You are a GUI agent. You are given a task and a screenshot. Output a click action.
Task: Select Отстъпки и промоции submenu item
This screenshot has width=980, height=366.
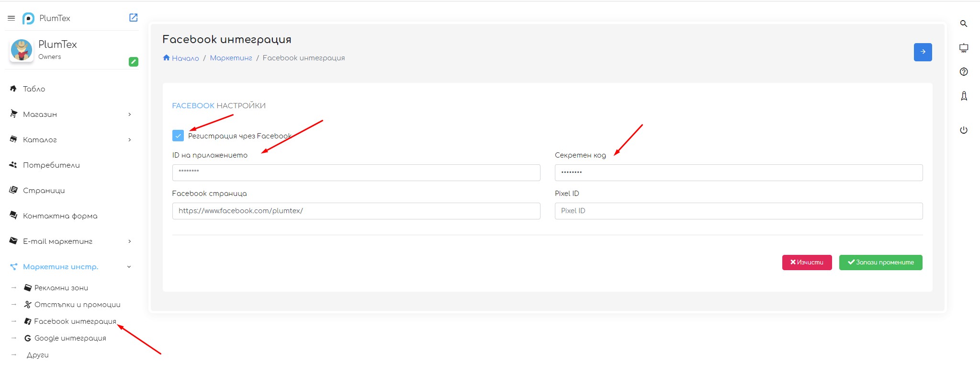[78, 305]
